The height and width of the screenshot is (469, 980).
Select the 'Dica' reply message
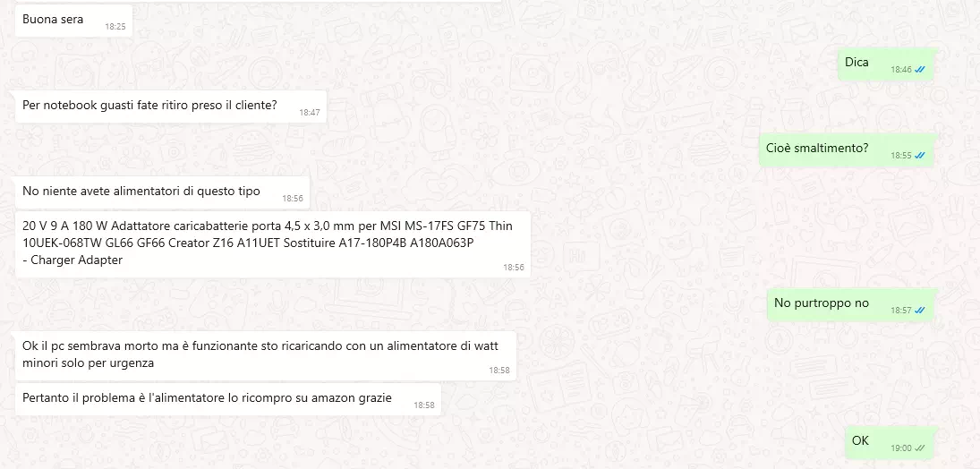(886, 64)
